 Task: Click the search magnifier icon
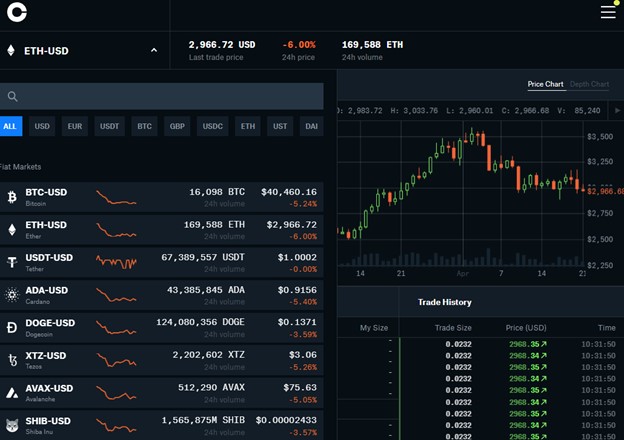[12, 96]
